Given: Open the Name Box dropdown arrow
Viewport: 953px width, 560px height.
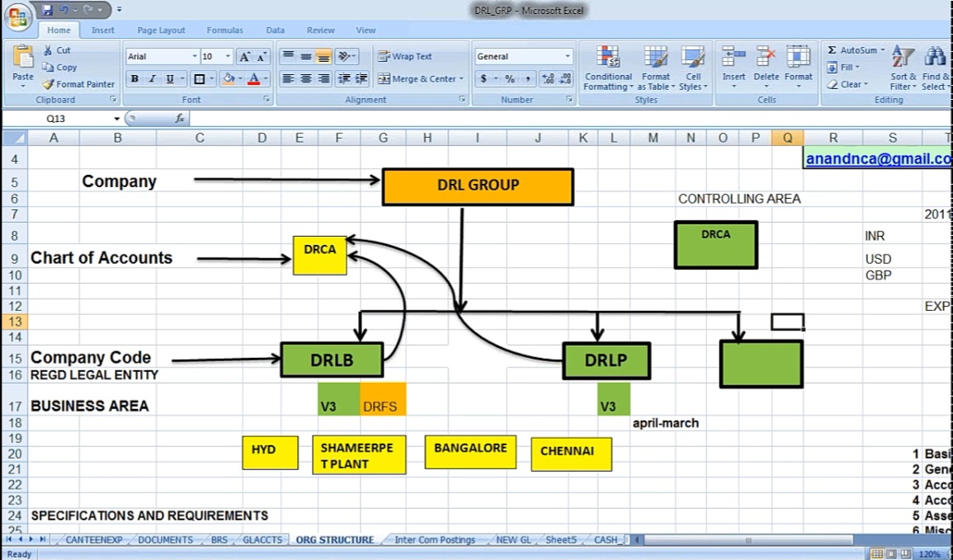Looking at the screenshot, I should click(x=116, y=119).
